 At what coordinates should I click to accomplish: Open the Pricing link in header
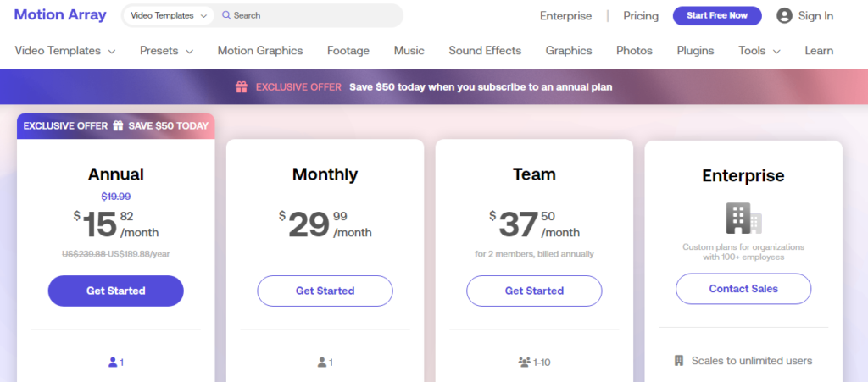[641, 16]
